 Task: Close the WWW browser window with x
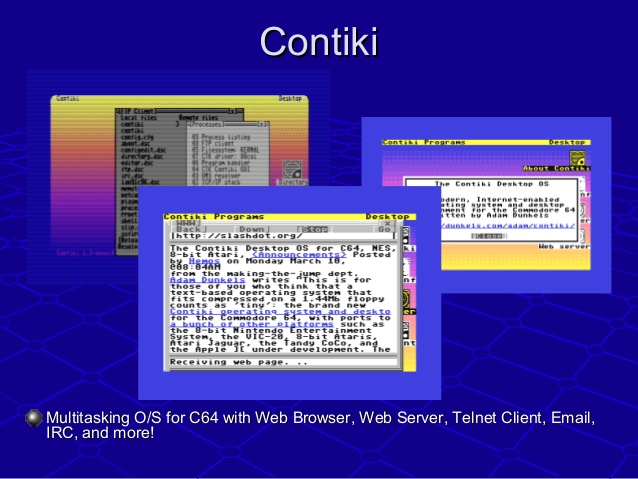pyautogui.click(x=387, y=223)
